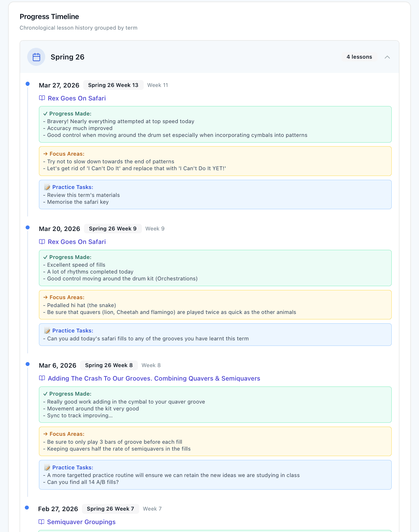419x532 pixels.
Task: Click Practice Tasks memo icon in Mar 6 lesson
Action: coord(47,468)
